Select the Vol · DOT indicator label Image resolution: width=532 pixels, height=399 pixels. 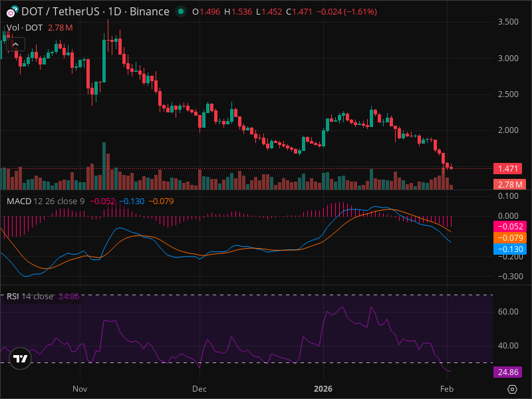click(x=25, y=28)
